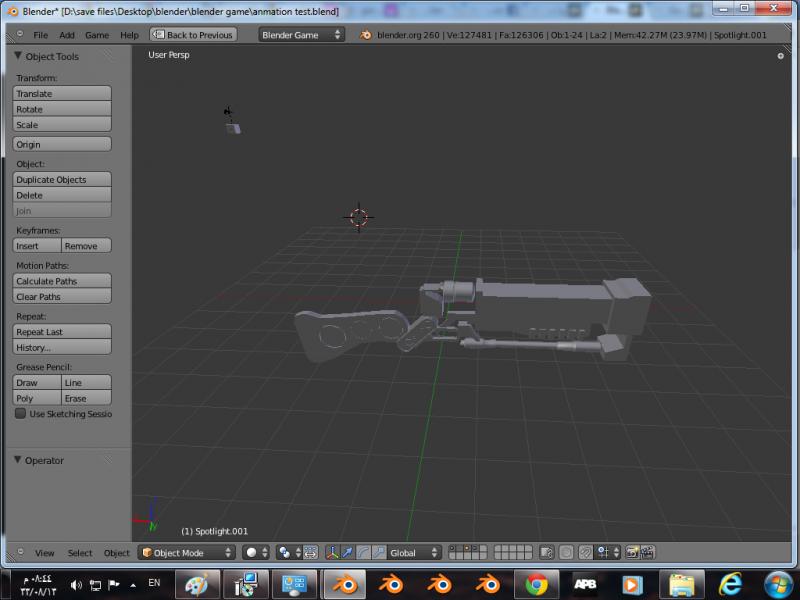Toggle third layer in first layer block
Viewport: 800px width, 600px height.
[x=466, y=548]
